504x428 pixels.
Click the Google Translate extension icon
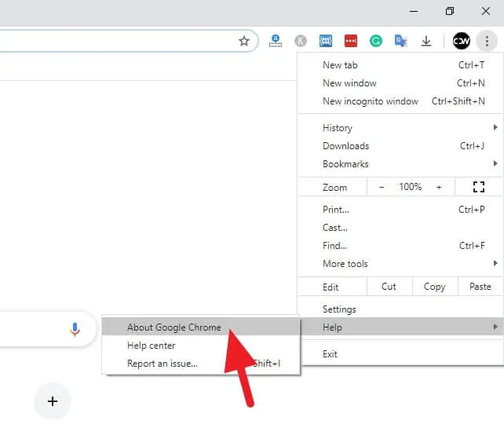tap(401, 41)
